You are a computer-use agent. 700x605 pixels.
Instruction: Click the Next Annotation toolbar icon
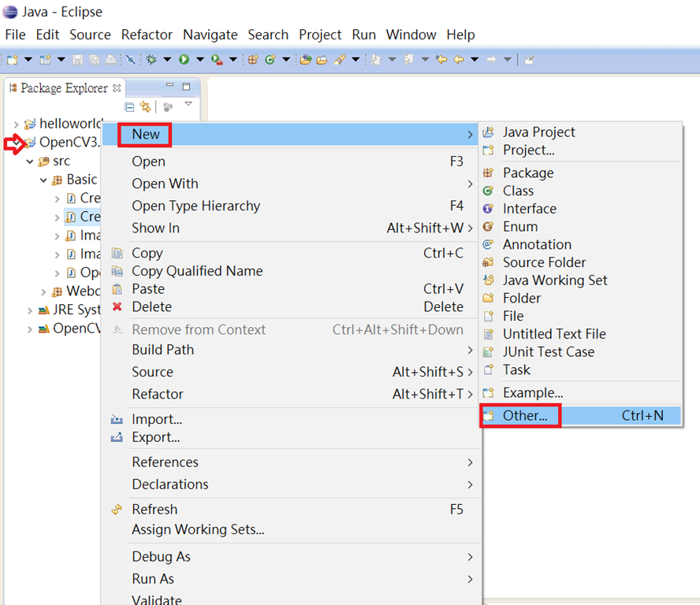point(376,59)
